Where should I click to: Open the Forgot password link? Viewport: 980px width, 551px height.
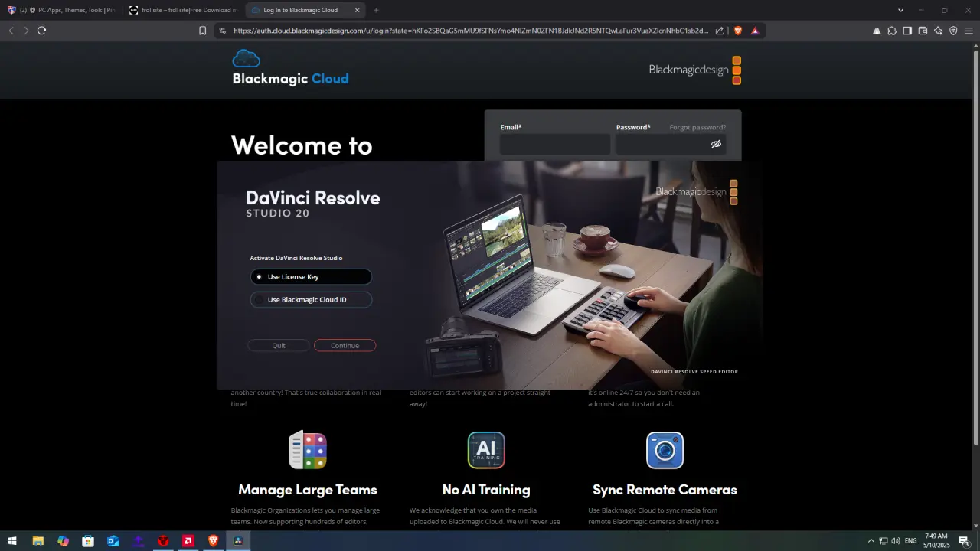pyautogui.click(x=697, y=127)
